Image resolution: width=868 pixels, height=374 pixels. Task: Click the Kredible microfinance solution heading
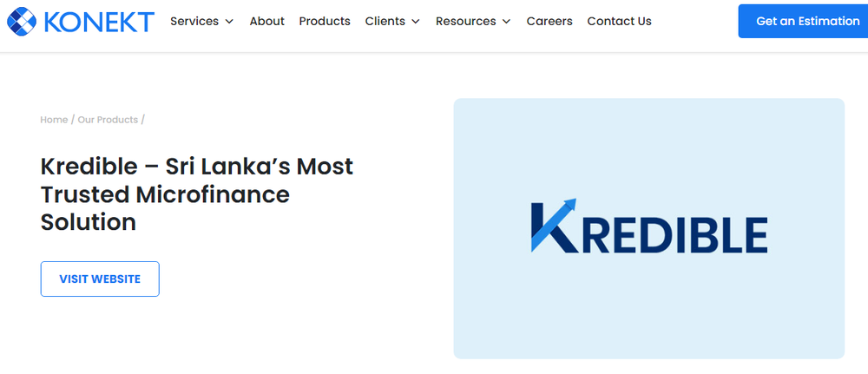tap(196, 194)
